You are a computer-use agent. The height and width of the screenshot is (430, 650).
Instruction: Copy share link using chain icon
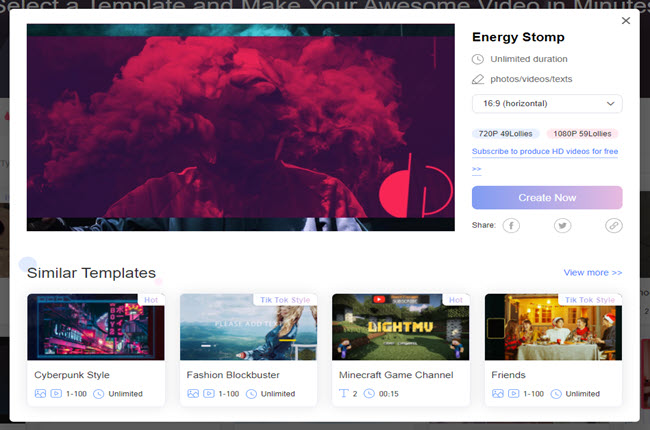pyautogui.click(x=613, y=226)
